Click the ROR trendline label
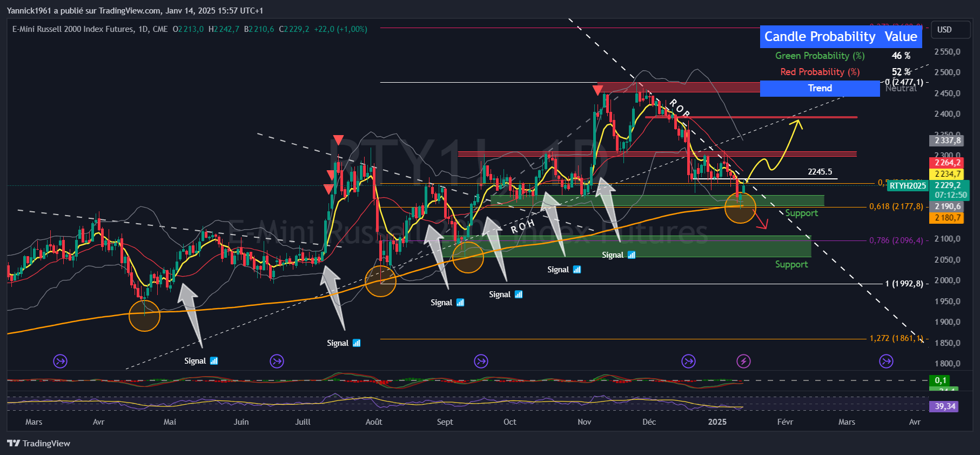This screenshot has height=455, width=980. [x=679, y=108]
